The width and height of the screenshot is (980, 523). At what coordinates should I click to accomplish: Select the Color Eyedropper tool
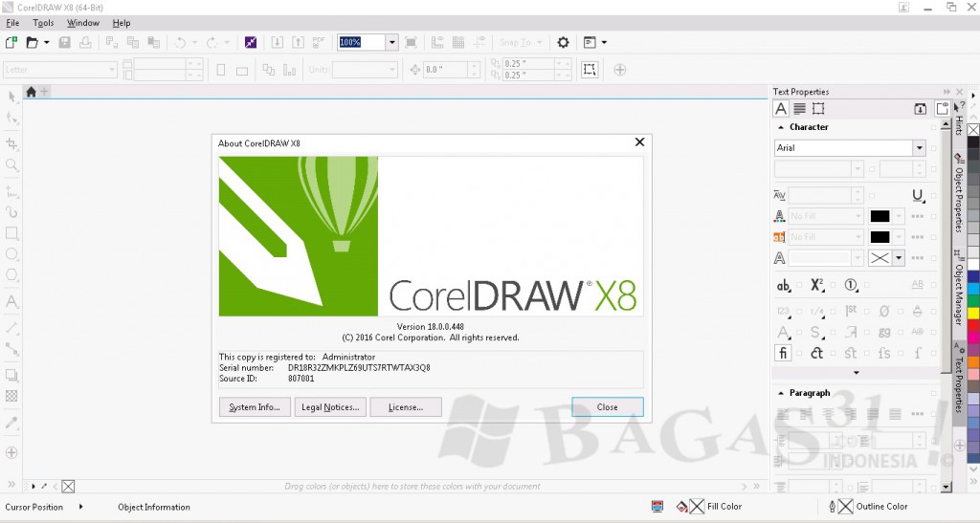[x=11, y=423]
